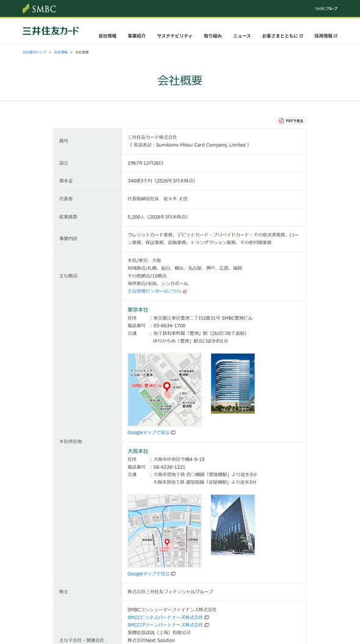Click the PDFで見る button
Screen dimensions: 360x644
click(292, 121)
